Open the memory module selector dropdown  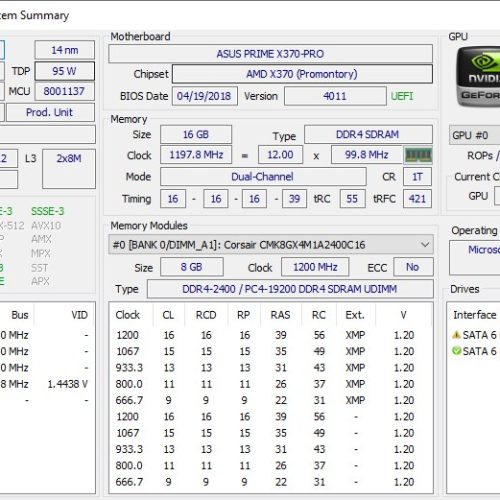[271, 245]
